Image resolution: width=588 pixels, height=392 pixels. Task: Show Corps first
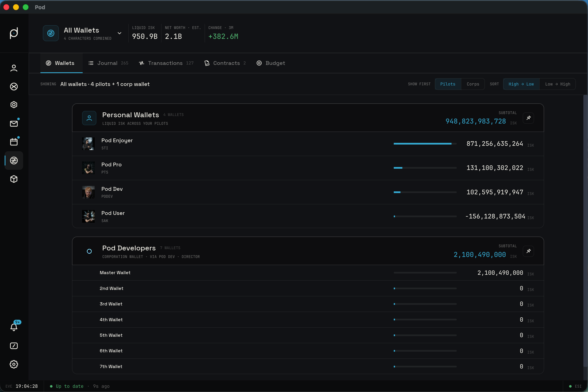click(x=473, y=84)
